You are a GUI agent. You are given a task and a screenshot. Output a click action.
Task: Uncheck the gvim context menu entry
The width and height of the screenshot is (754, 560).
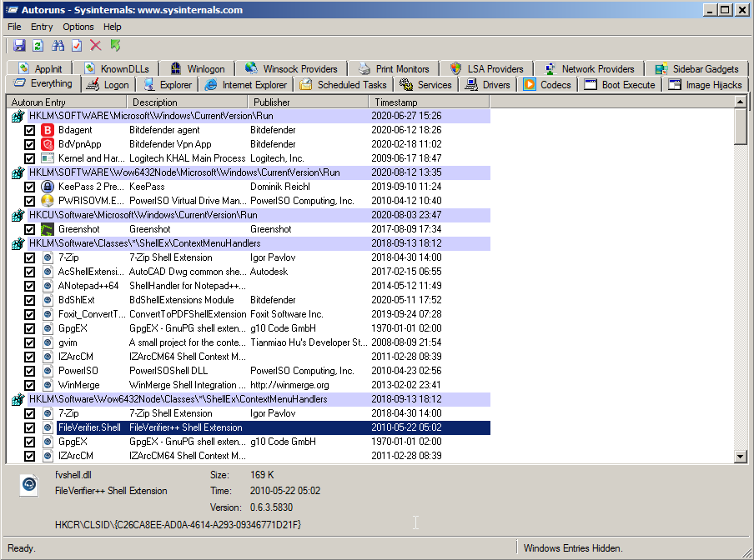coord(30,342)
